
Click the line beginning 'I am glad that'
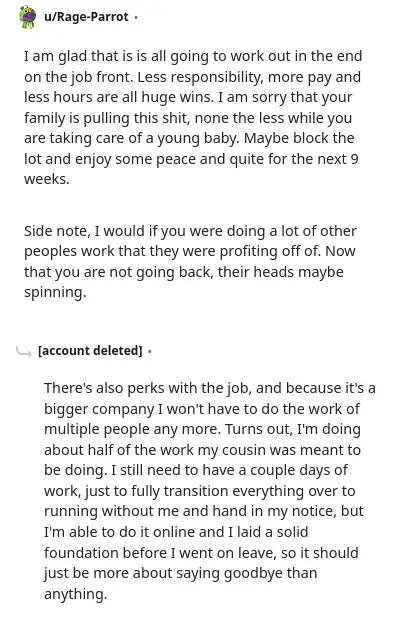point(193,56)
